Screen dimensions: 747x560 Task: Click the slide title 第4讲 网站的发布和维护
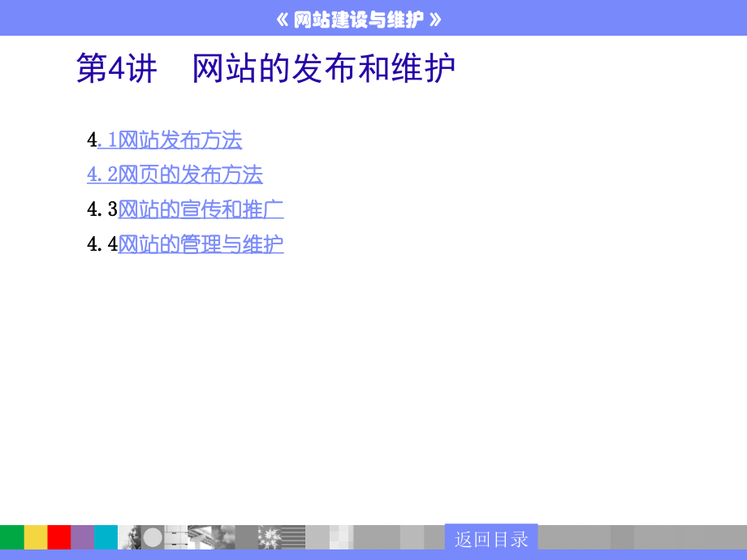coord(266,69)
